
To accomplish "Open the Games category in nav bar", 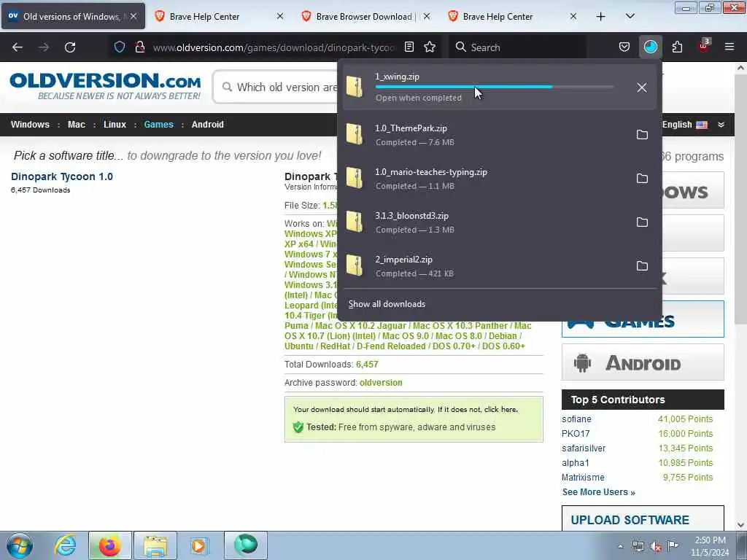I will point(158,125).
